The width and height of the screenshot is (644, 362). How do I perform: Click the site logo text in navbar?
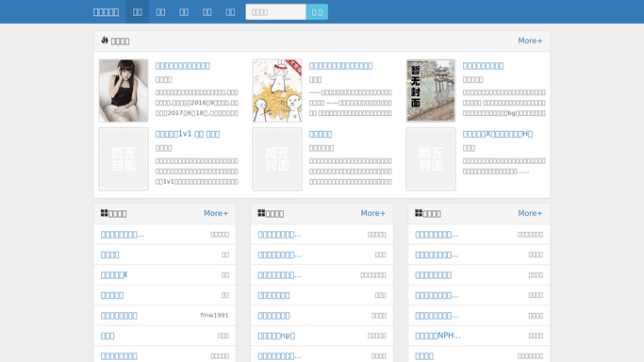(106, 12)
